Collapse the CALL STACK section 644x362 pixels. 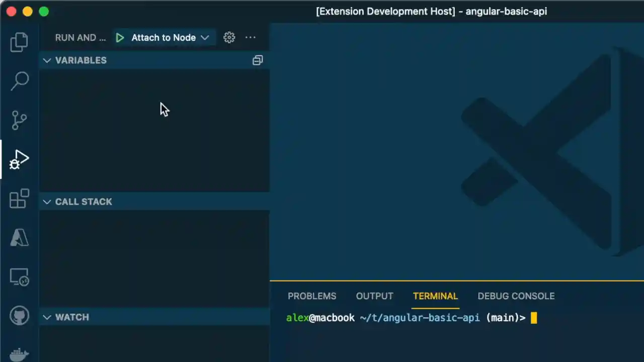pyautogui.click(x=47, y=202)
